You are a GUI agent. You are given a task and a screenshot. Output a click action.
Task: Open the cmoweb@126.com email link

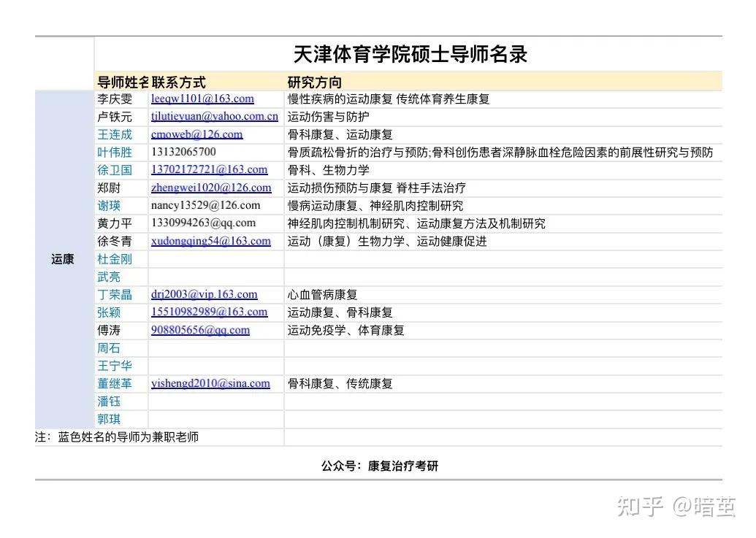click(x=196, y=134)
